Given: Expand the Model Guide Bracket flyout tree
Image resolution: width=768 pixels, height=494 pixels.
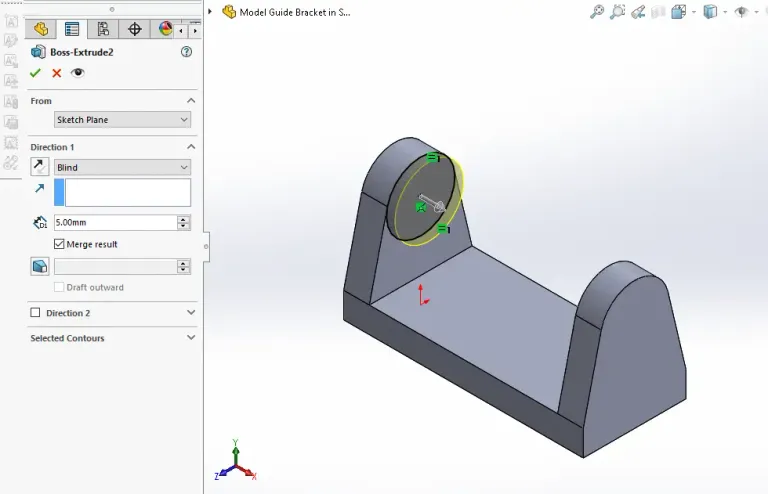Looking at the screenshot, I should [210, 12].
